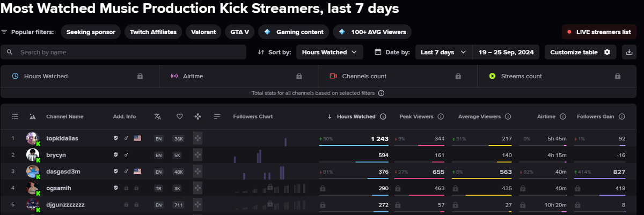Click the locked Hours Watched trend for ogsamih
Image resolution: width=644 pixels, height=215 pixels.
click(323, 188)
